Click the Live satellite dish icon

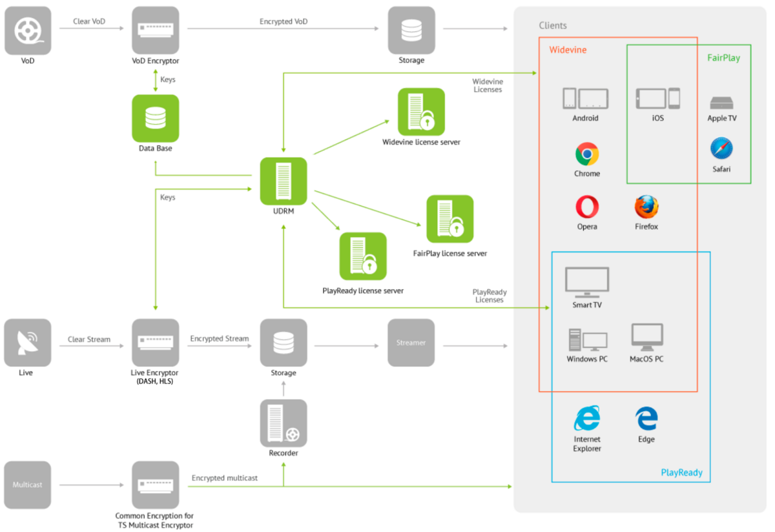pos(28,343)
